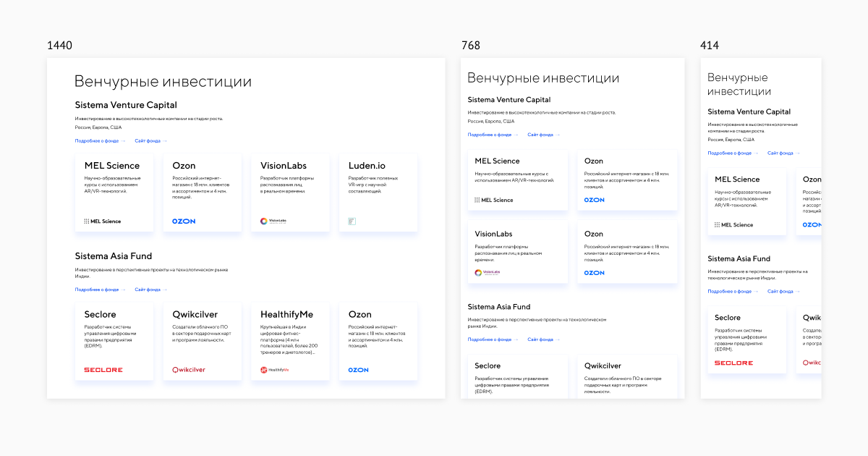Click the 'Венчурные инвестиции' heading in the 1440 frame

coord(163,82)
